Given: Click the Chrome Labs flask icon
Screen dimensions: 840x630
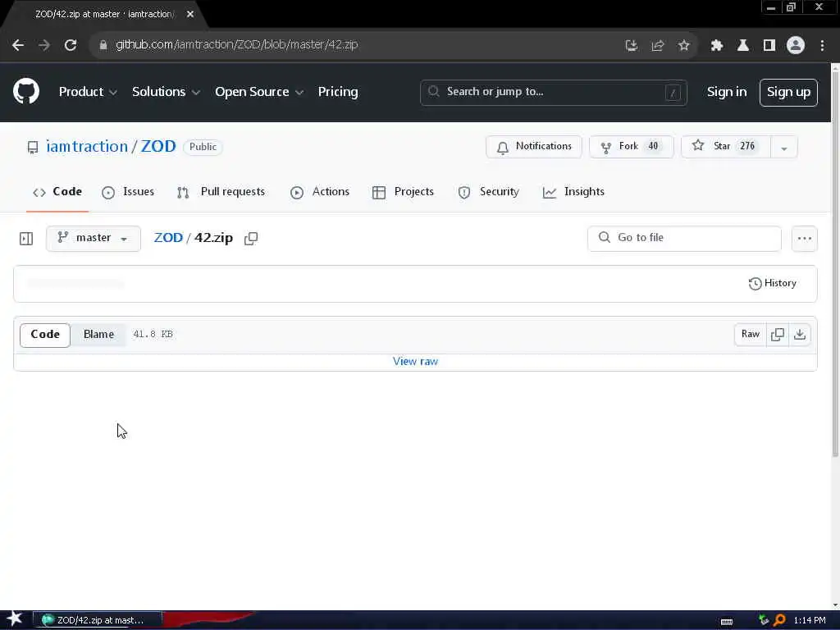Looking at the screenshot, I should [742, 45].
